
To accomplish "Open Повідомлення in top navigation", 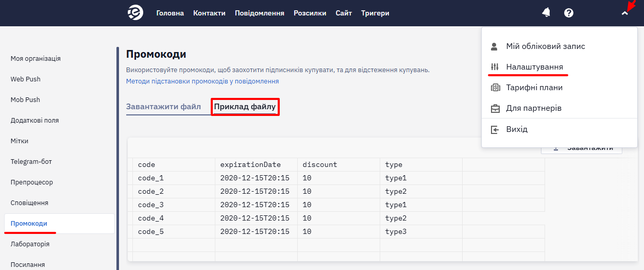I will pos(260,13).
